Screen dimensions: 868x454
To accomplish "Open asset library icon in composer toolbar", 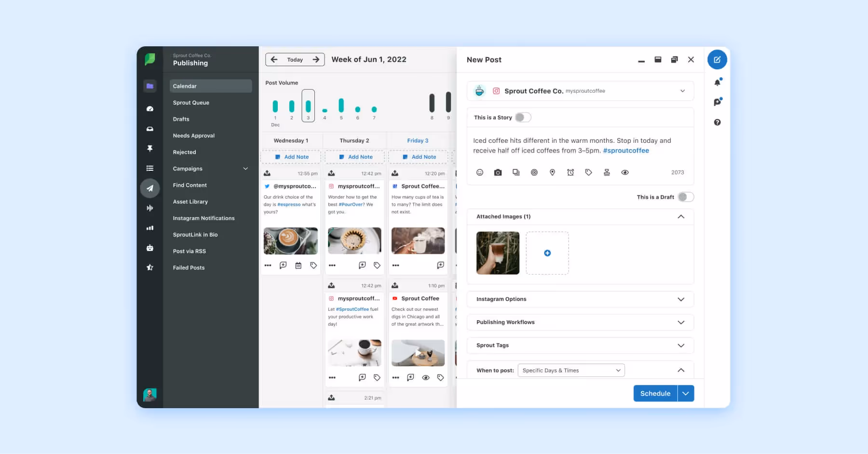I will click(x=516, y=172).
